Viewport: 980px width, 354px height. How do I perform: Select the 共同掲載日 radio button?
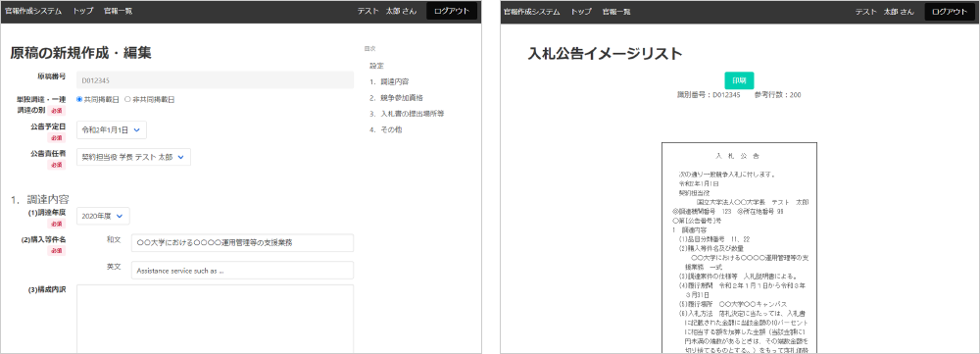(x=79, y=99)
